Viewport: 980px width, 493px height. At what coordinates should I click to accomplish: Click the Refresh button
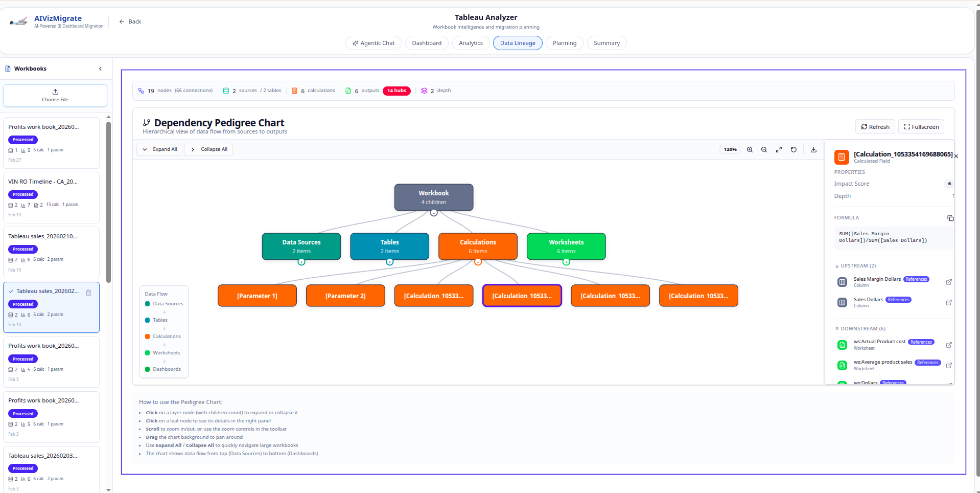click(875, 127)
